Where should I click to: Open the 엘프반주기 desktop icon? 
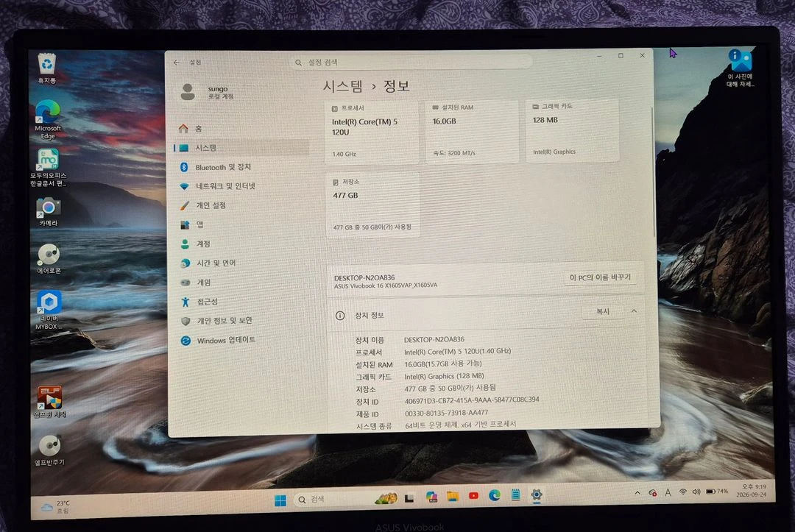50,450
